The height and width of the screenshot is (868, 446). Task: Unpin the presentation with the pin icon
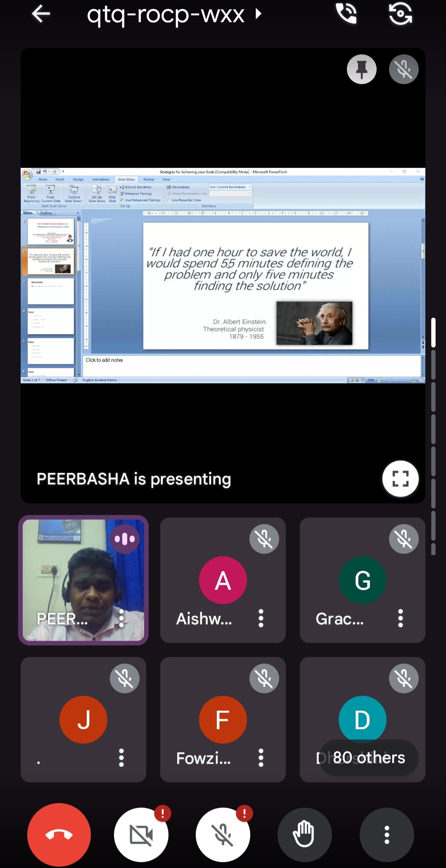click(361, 69)
